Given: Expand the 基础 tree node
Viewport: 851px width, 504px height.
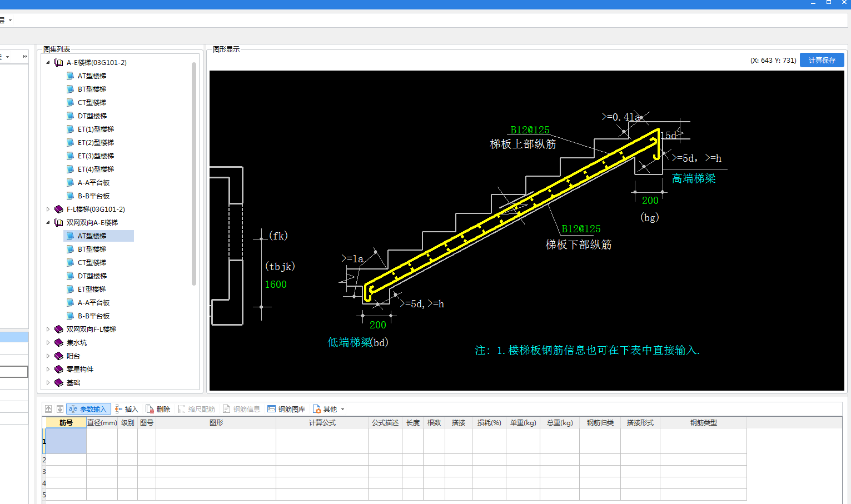Looking at the screenshot, I should pyautogui.click(x=48, y=383).
